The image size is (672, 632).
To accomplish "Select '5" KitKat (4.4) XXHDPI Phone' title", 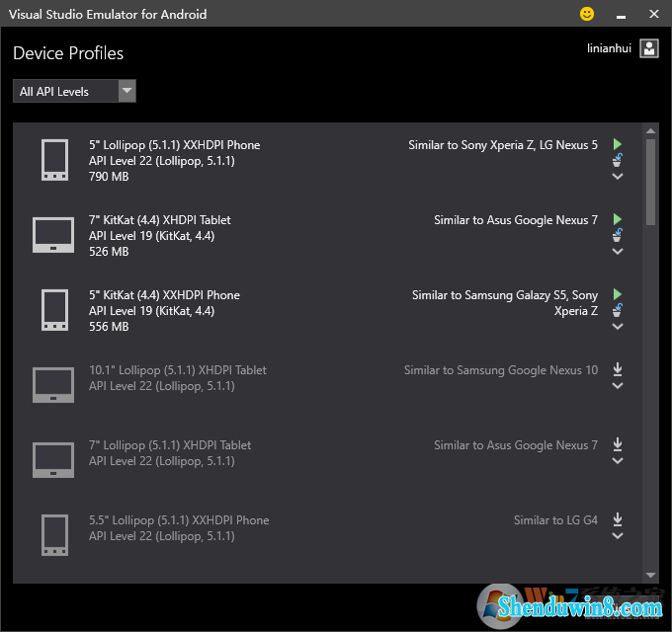I will pyautogui.click(x=165, y=295).
